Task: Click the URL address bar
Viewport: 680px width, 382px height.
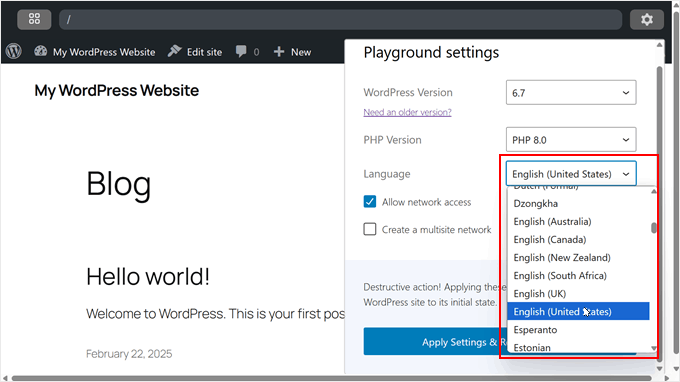Action: tap(340, 19)
